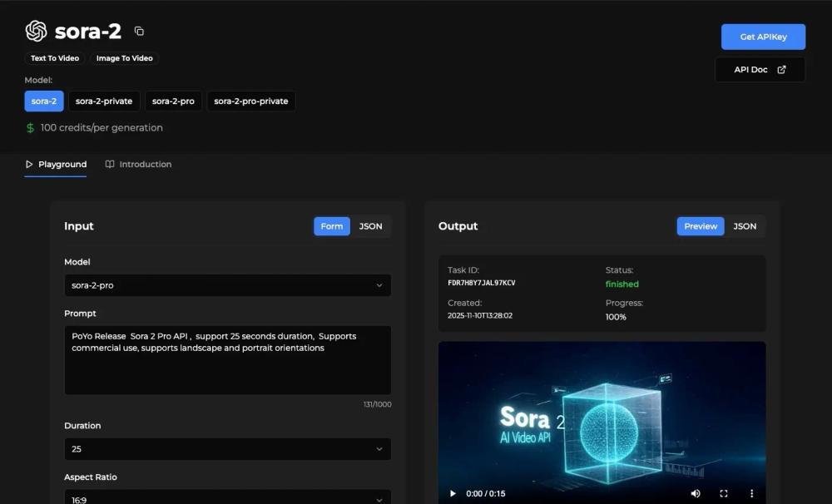Open the Introduction tab

pyautogui.click(x=138, y=165)
